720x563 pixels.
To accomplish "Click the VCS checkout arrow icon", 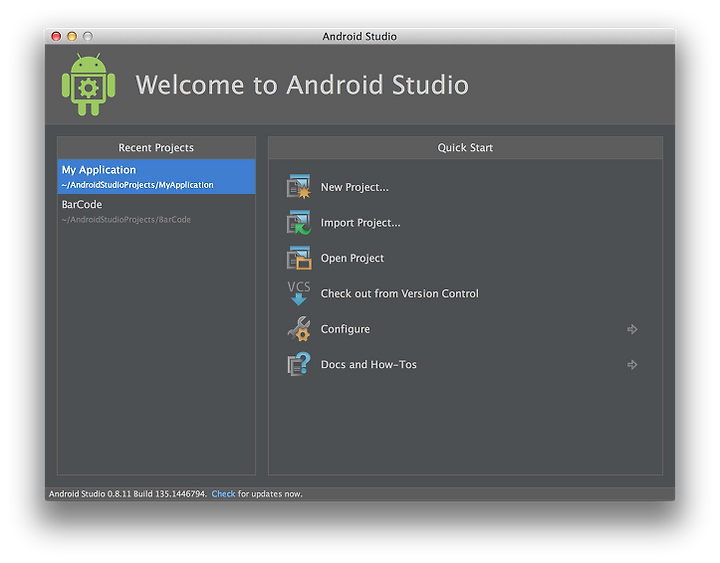I will [299, 293].
